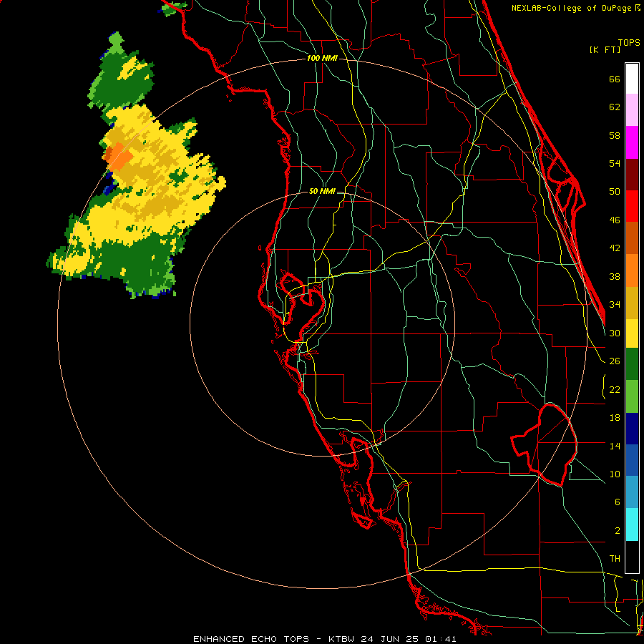
Task: Click the orange highest echo top cell
Action: (x=118, y=157)
